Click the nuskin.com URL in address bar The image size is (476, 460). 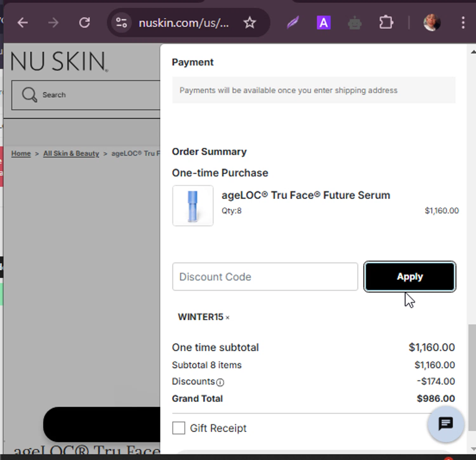184,23
